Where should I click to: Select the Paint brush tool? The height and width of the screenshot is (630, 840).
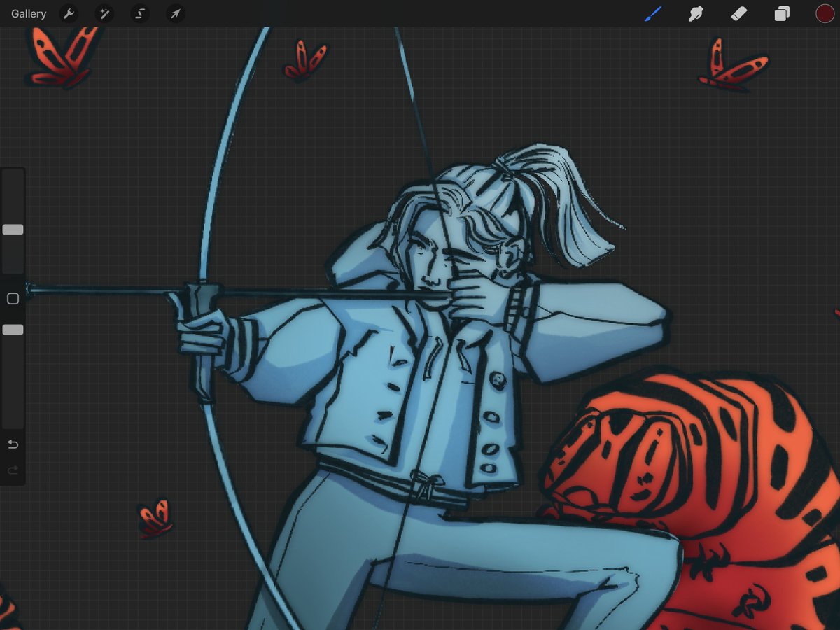[652, 13]
